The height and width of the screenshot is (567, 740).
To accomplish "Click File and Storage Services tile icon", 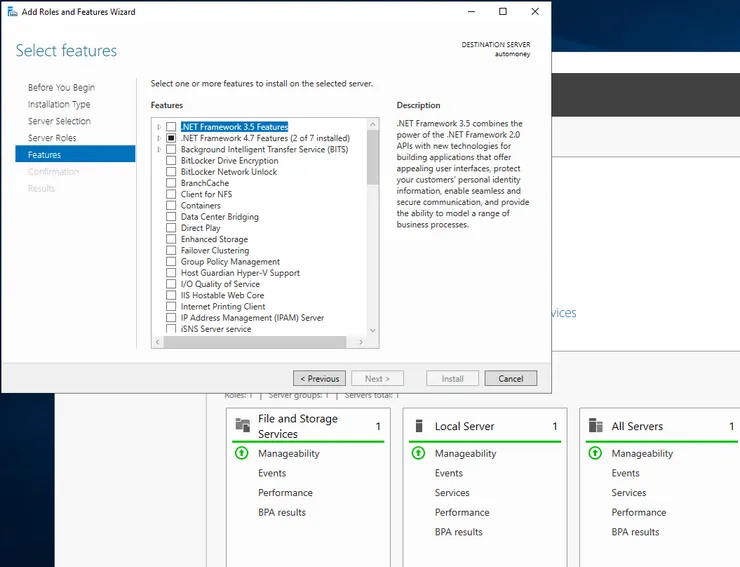I will click(x=243, y=425).
